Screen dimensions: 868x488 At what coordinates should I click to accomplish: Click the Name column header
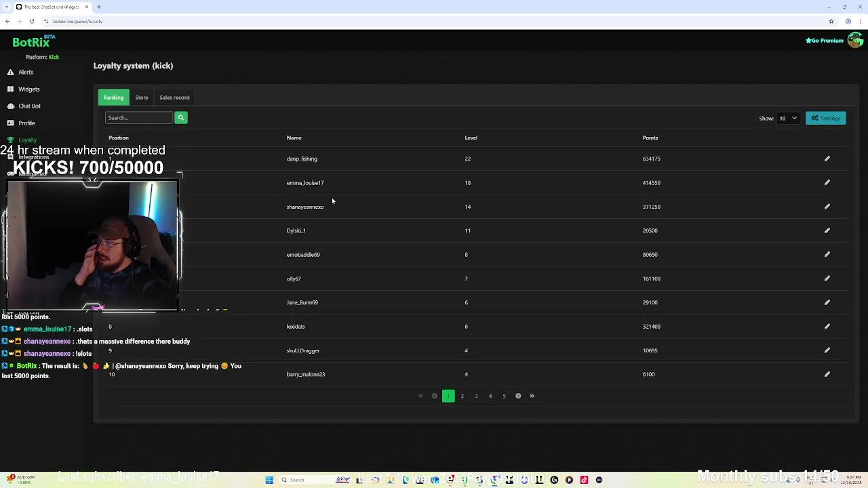pos(294,138)
